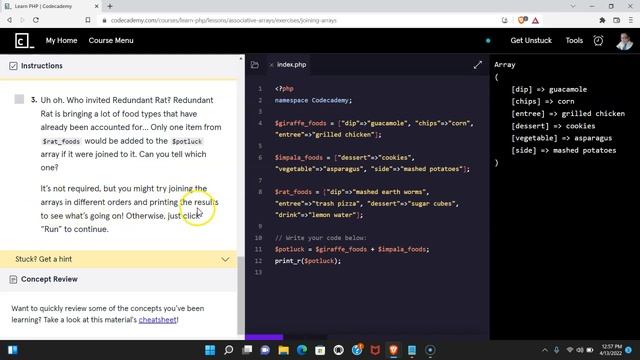
Task: Click the $impala_foods declaration line
Action: pyautogui.click(x=372, y=163)
